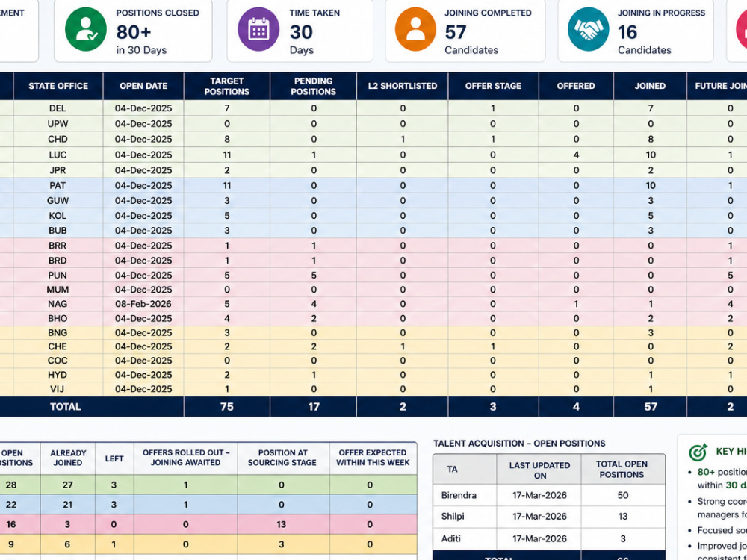Viewport: 747px width, 560px height.
Task: Click the Talent Acquisition – Open Positions title
Action: 519,444
